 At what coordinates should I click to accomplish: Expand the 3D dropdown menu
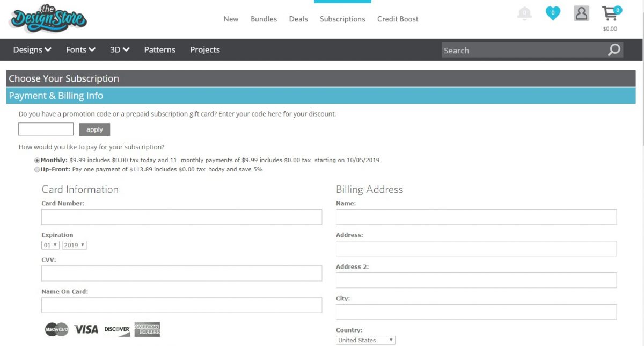120,49
